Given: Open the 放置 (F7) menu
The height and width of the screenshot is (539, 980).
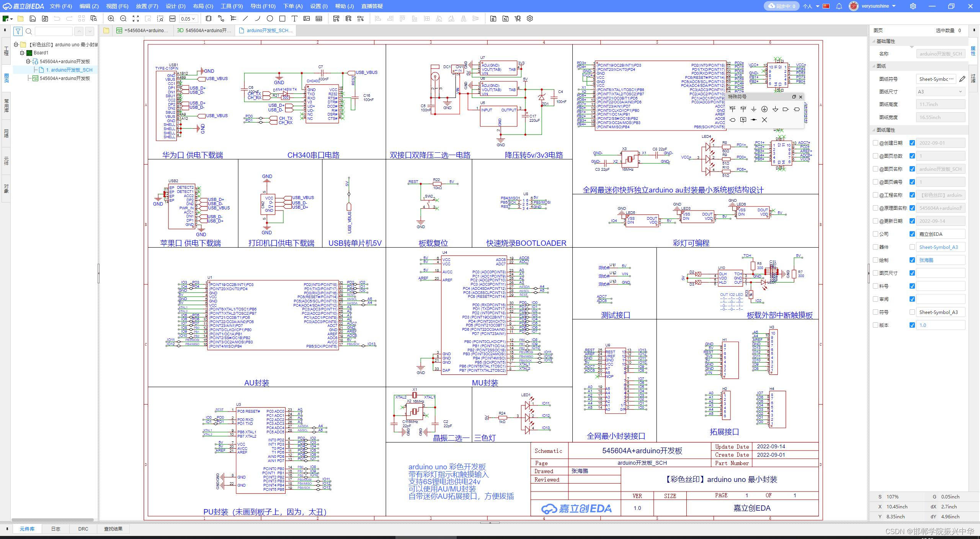Looking at the screenshot, I should (147, 6).
